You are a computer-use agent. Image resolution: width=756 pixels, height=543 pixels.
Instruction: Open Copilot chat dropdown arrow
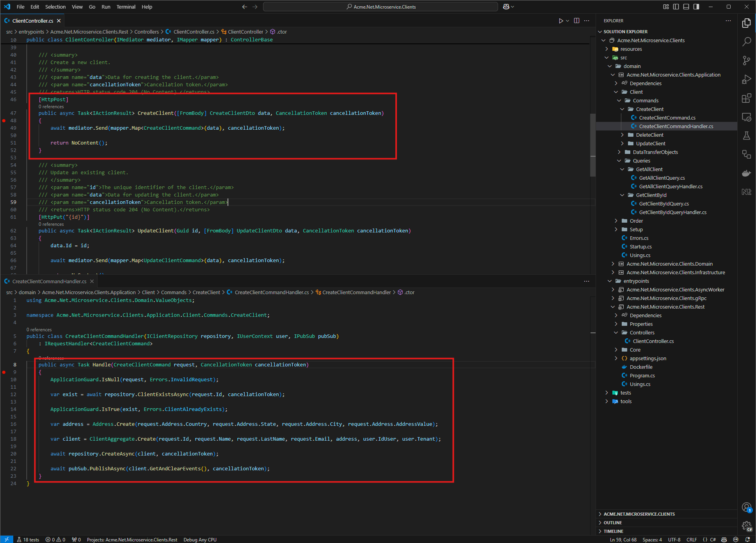coord(512,7)
